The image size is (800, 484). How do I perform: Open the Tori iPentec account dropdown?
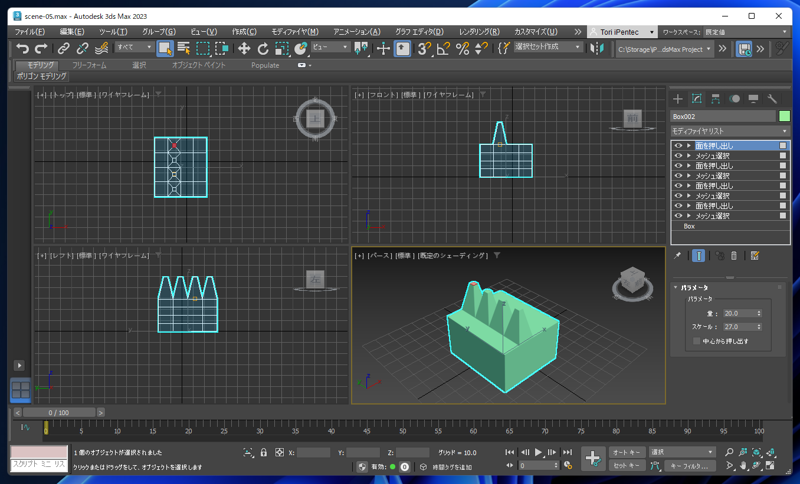tap(622, 32)
